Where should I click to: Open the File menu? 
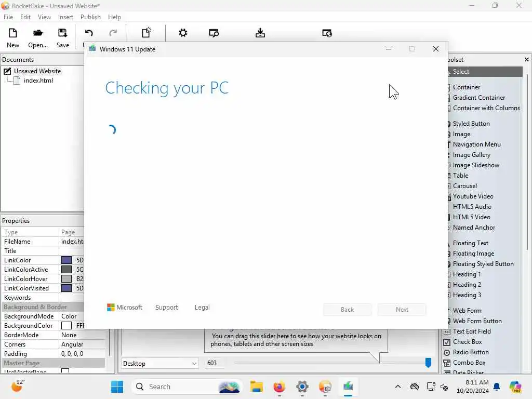click(8, 17)
